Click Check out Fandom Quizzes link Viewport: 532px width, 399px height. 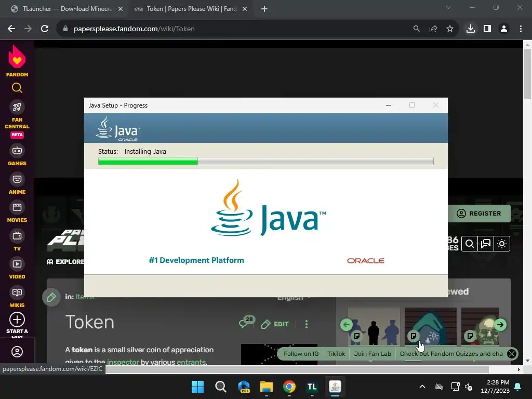tap(451, 354)
